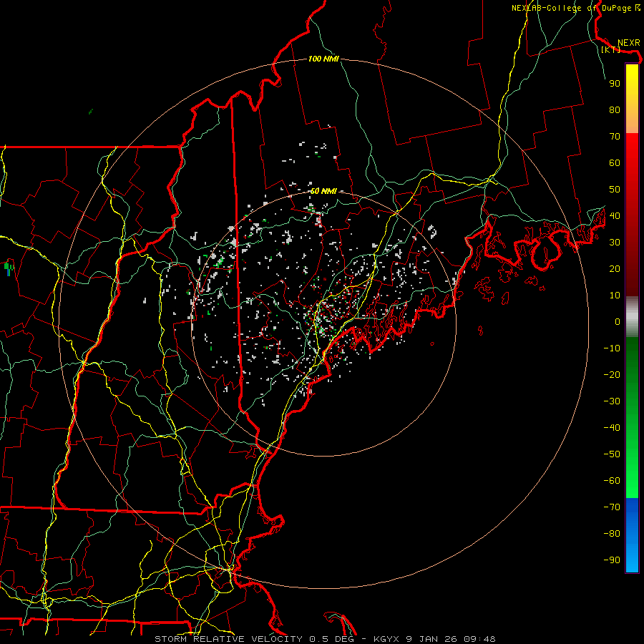The width and height of the screenshot is (644, 644).
Task: Click the 30 value on velocity scale
Action: tap(615, 243)
